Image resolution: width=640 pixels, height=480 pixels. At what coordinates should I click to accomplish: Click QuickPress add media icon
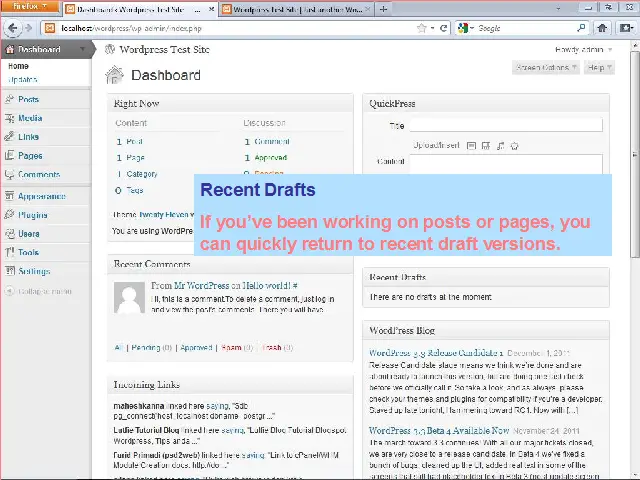pyautogui.click(x=515, y=146)
